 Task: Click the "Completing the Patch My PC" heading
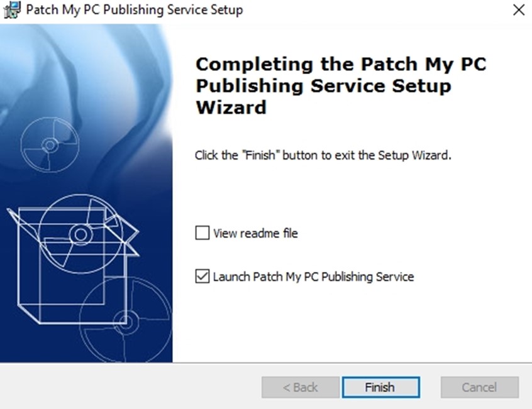tap(341, 64)
